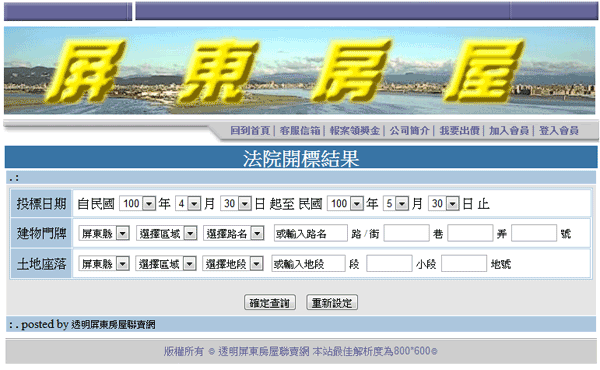The image size is (600, 370).
Task: Open the end year 100 dropdown
Action: click(345, 204)
